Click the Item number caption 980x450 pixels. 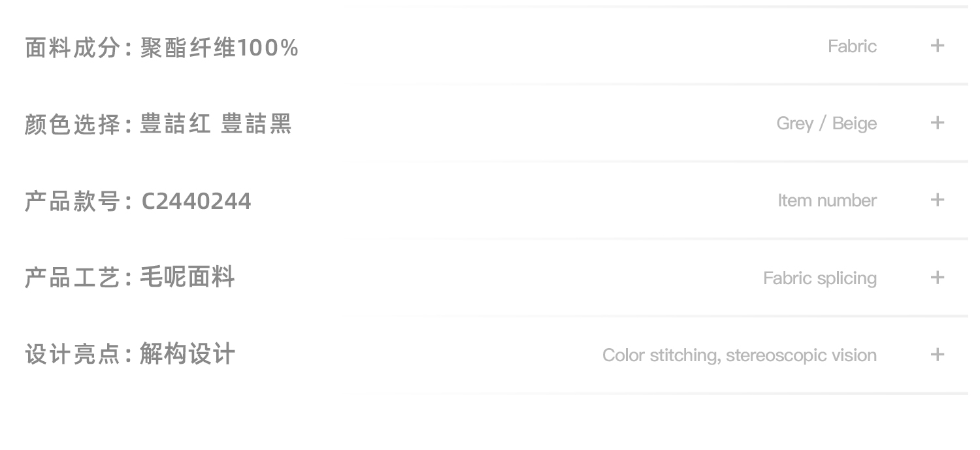point(827,201)
